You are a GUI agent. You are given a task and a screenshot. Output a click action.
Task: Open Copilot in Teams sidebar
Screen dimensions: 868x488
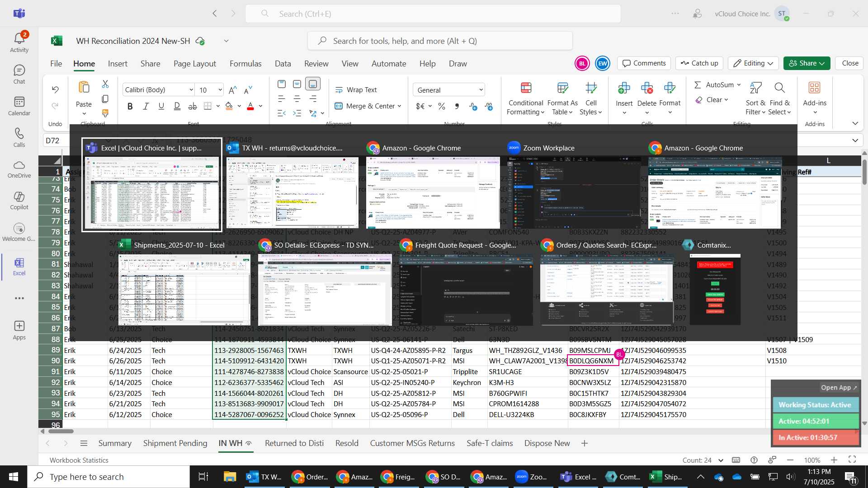tap(19, 201)
